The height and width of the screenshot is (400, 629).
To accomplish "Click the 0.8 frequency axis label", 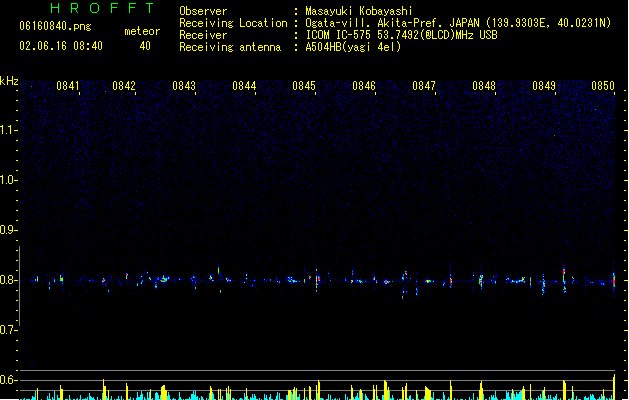I will click(x=8, y=280).
